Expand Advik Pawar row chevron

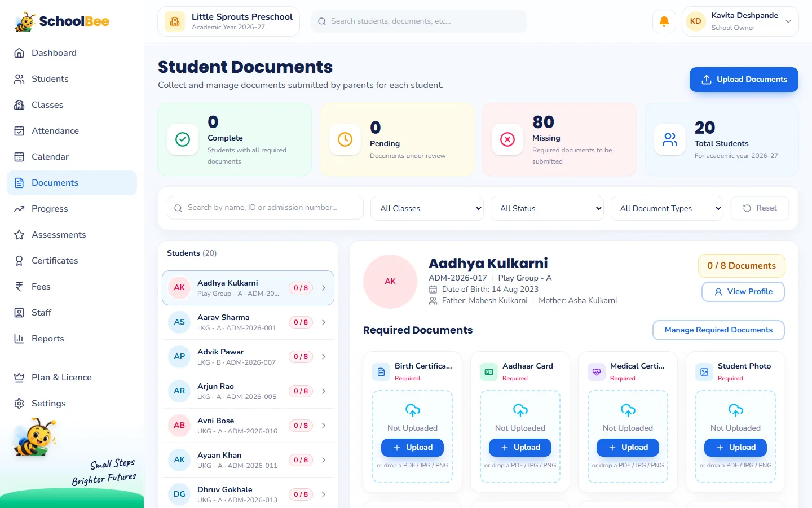pos(324,357)
